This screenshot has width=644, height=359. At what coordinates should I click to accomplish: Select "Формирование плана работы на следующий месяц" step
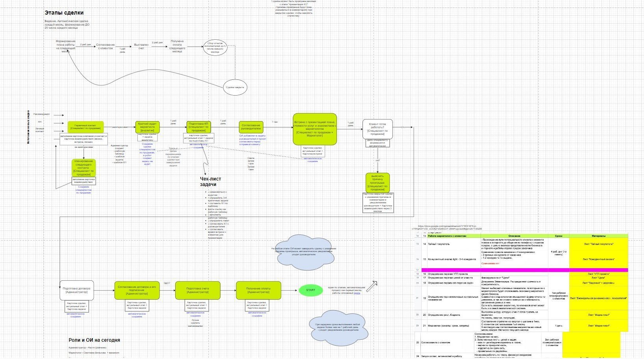[65, 46]
